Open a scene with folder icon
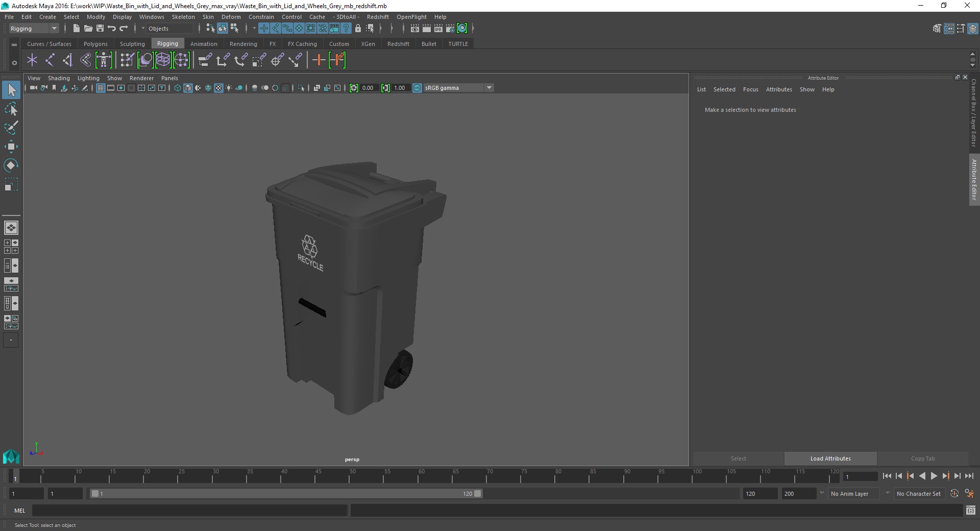Image resolution: width=980 pixels, height=531 pixels. point(88,29)
